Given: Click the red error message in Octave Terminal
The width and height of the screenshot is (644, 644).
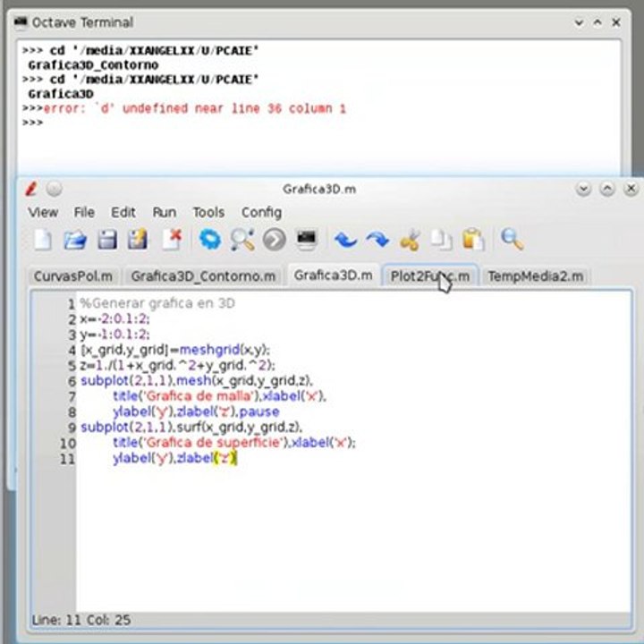Looking at the screenshot, I should click(194, 108).
